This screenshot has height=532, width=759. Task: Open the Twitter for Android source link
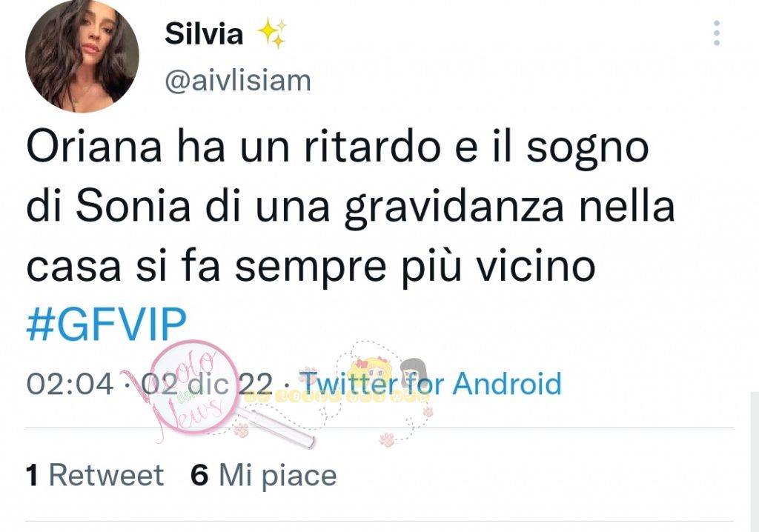431,383
